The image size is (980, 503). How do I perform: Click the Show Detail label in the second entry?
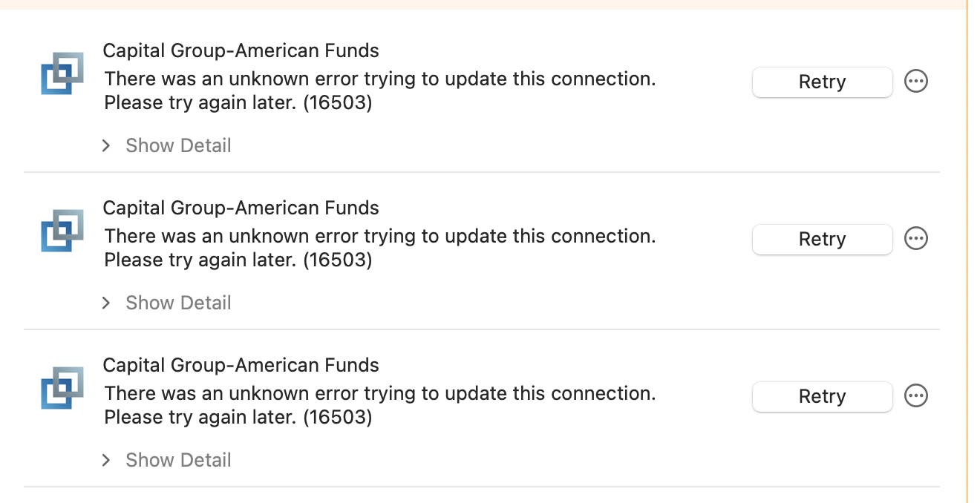tap(178, 303)
